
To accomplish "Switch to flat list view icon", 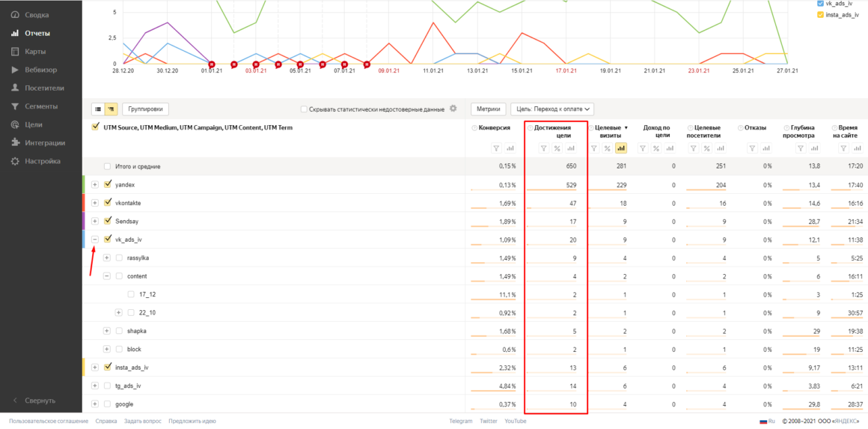I will (97, 109).
